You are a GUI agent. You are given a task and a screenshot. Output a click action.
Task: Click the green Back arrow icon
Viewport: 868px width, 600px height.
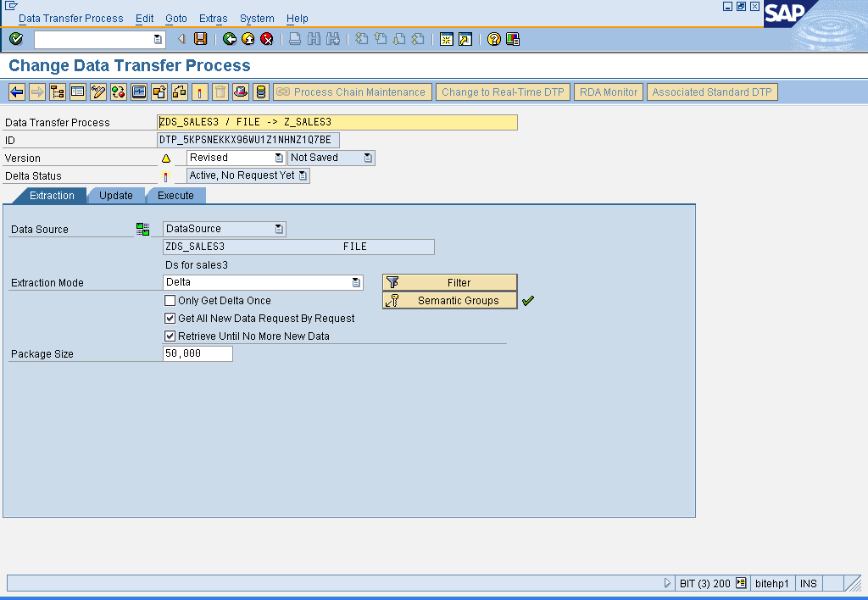(229, 39)
